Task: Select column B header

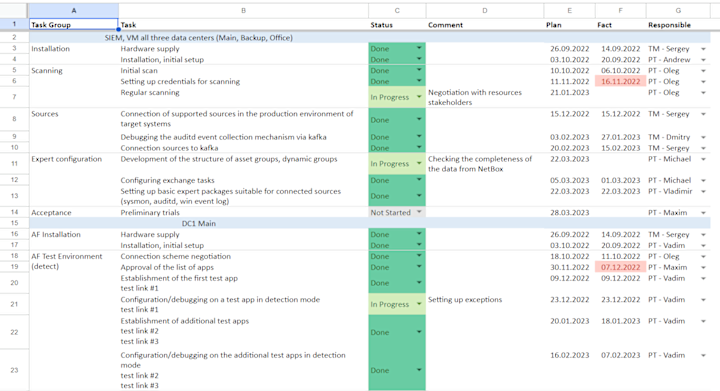Action: pos(243,11)
